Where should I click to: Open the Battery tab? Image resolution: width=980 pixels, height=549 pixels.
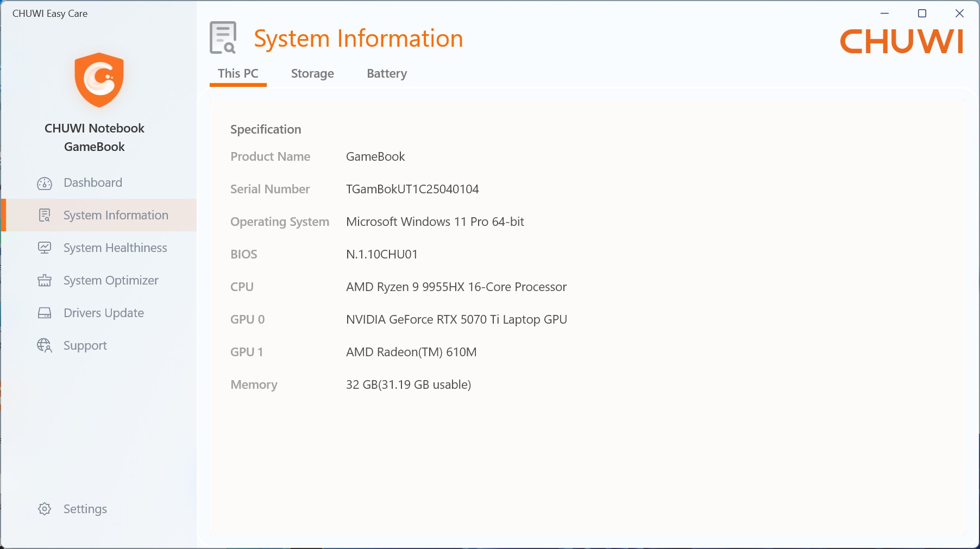click(x=387, y=74)
